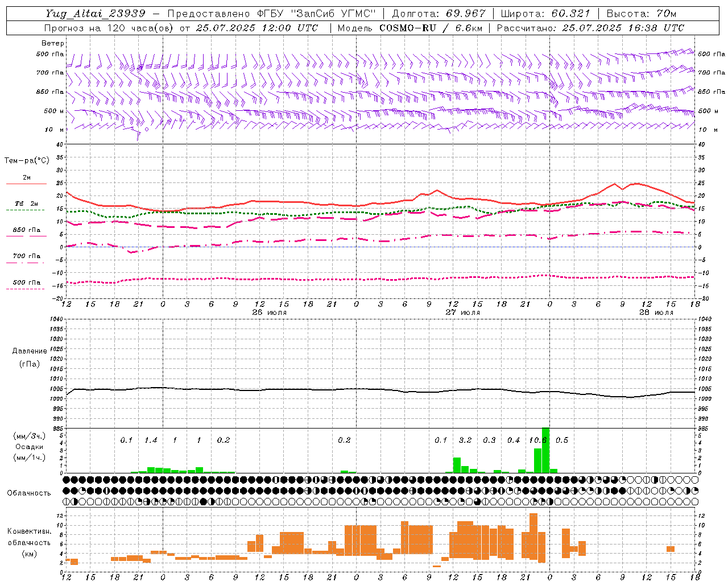Click the "700 гПа" temperature legend entry
Screen dimensions: 728x582
(27, 256)
